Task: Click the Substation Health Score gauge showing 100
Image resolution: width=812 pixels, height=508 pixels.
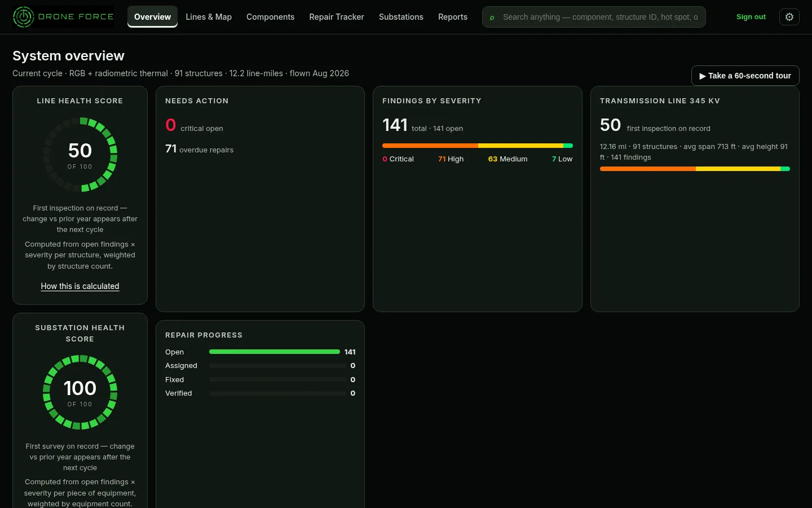Action: pos(80,392)
